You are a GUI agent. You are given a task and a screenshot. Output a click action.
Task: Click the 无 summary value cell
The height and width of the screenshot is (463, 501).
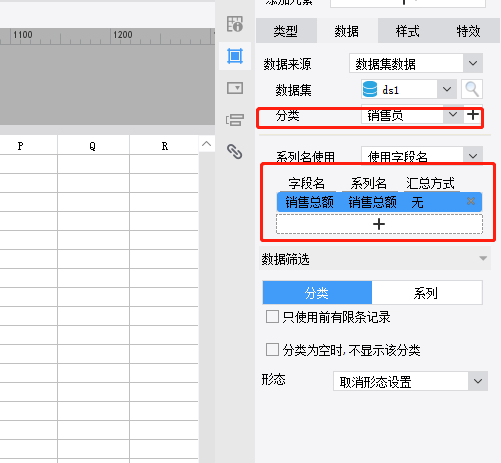417,202
